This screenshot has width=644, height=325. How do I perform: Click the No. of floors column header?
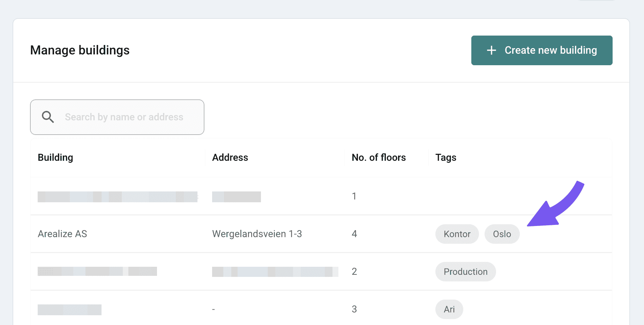click(x=379, y=158)
